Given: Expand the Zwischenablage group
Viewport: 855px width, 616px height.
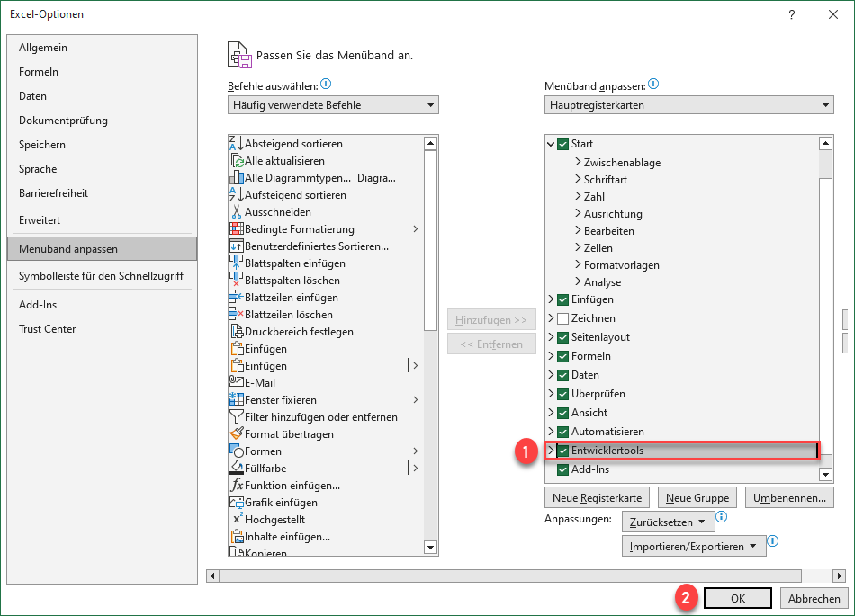Looking at the screenshot, I should pos(578,162).
